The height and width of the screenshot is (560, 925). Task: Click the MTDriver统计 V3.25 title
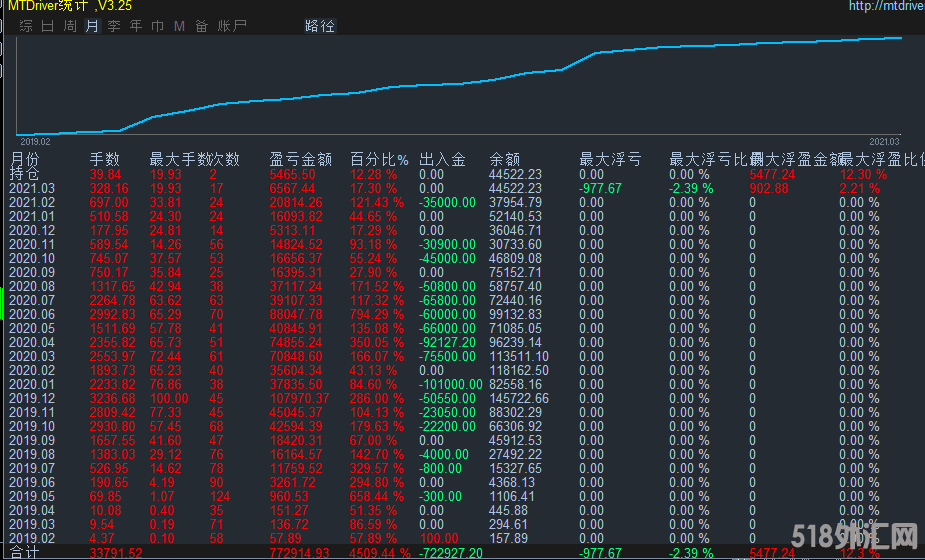point(70,6)
